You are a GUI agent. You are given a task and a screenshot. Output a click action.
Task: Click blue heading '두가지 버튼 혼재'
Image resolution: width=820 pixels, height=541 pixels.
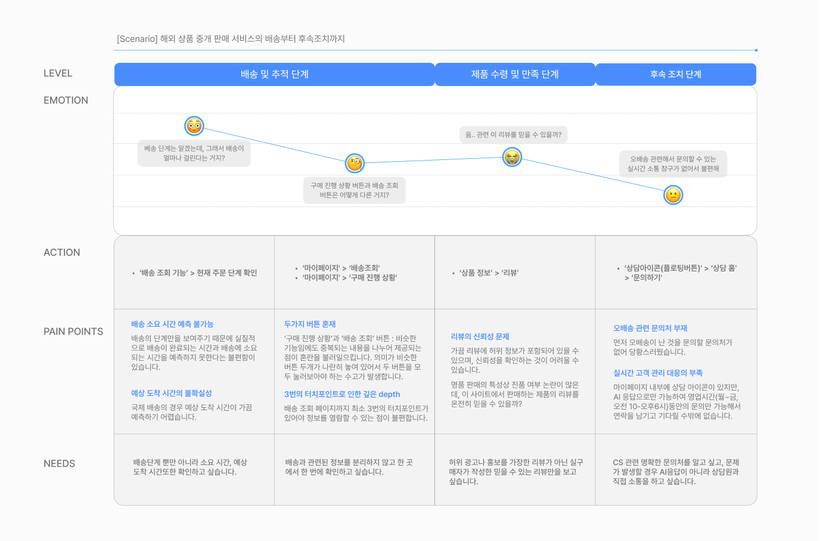coord(310,324)
